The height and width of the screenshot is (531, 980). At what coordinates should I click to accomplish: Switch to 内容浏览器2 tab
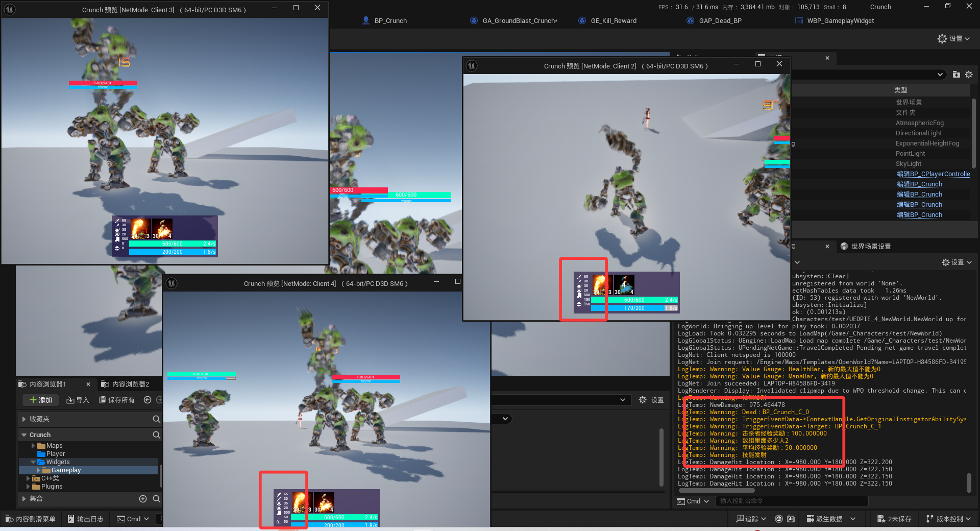pos(125,384)
